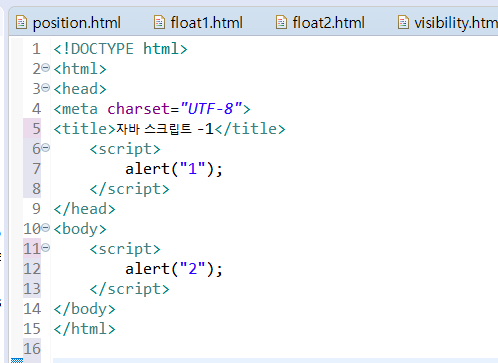The height and width of the screenshot is (363, 498).
Task: Click the visibility.html file icon
Action: (403, 23)
